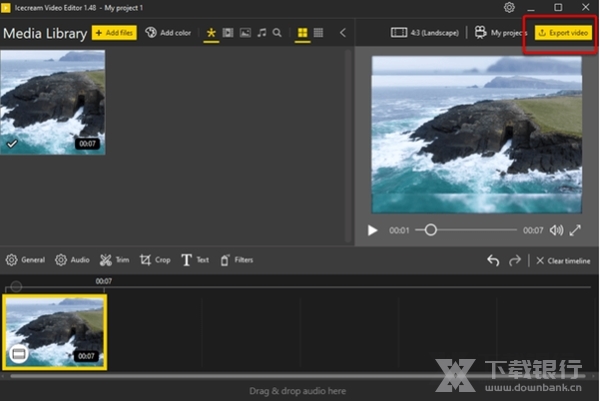
Task: Click the preview playback seek slider
Action: (466, 230)
